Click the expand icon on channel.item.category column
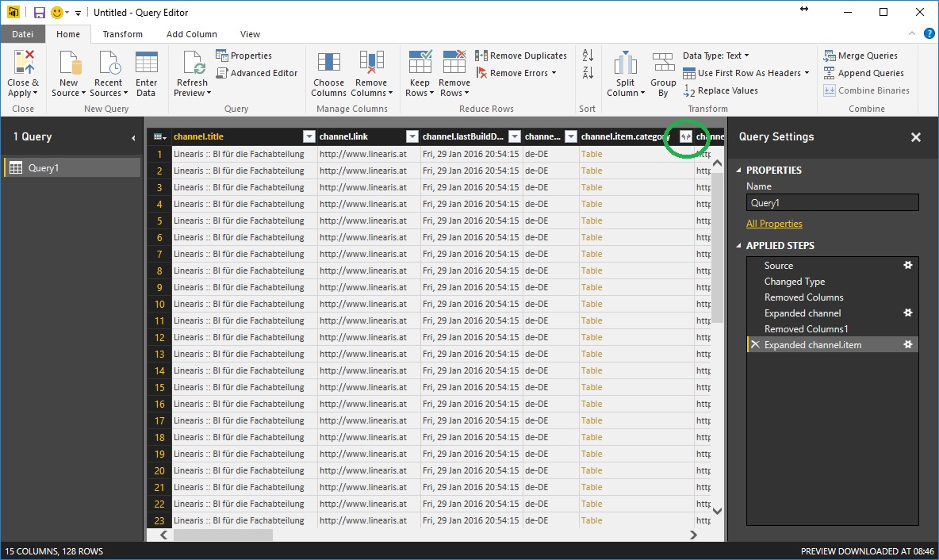The width and height of the screenshot is (939, 560). (x=686, y=136)
